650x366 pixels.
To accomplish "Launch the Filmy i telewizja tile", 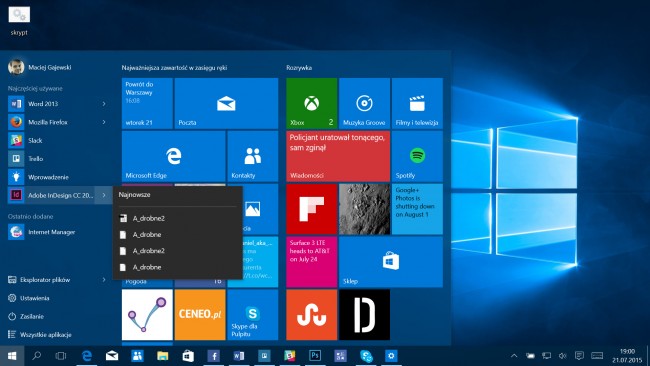I will point(417,103).
